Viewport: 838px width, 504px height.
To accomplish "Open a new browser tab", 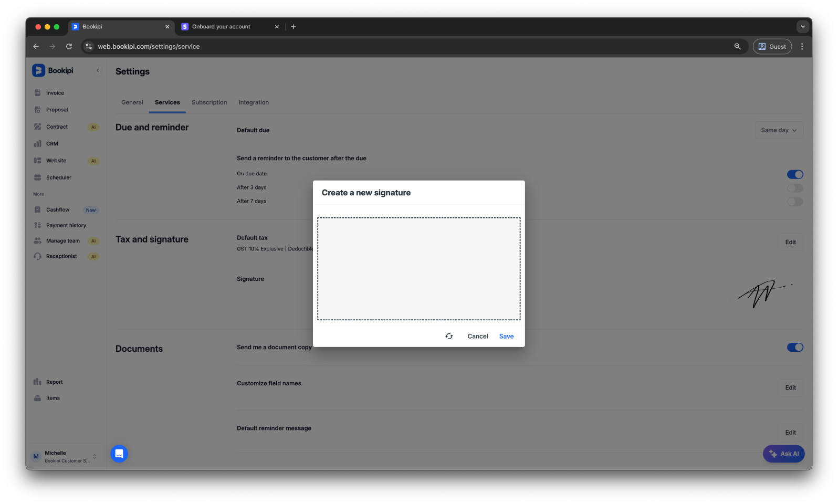I will click(x=294, y=27).
